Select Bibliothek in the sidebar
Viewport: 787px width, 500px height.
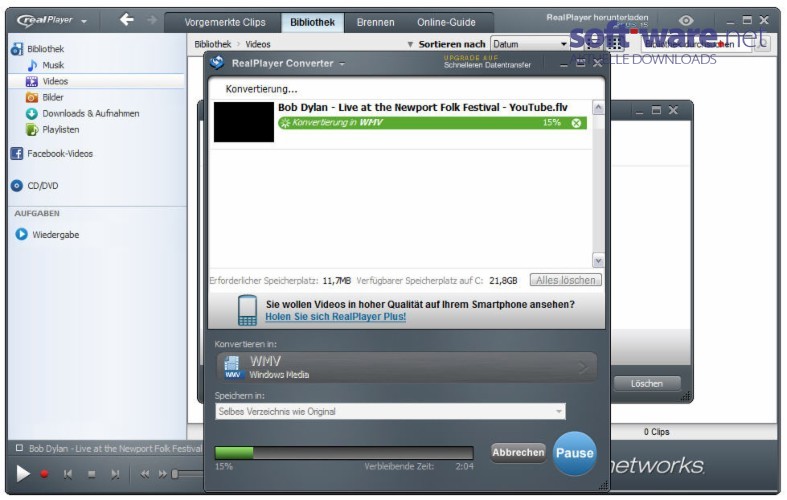click(46, 49)
